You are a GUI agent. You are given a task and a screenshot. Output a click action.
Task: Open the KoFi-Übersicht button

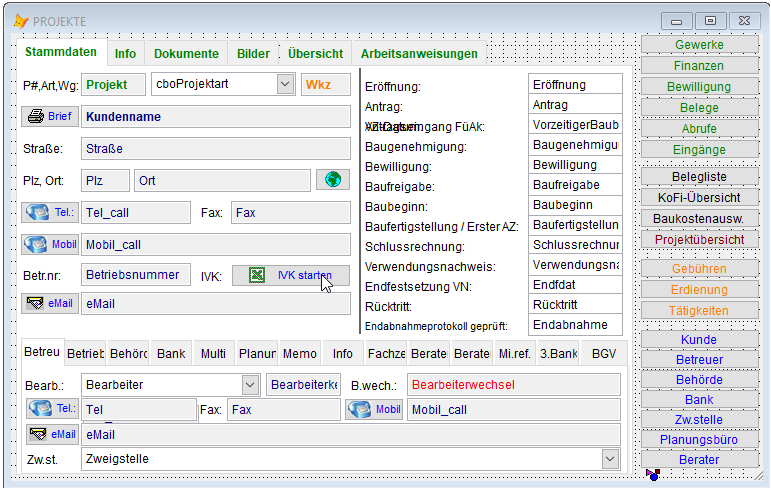tap(699, 198)
